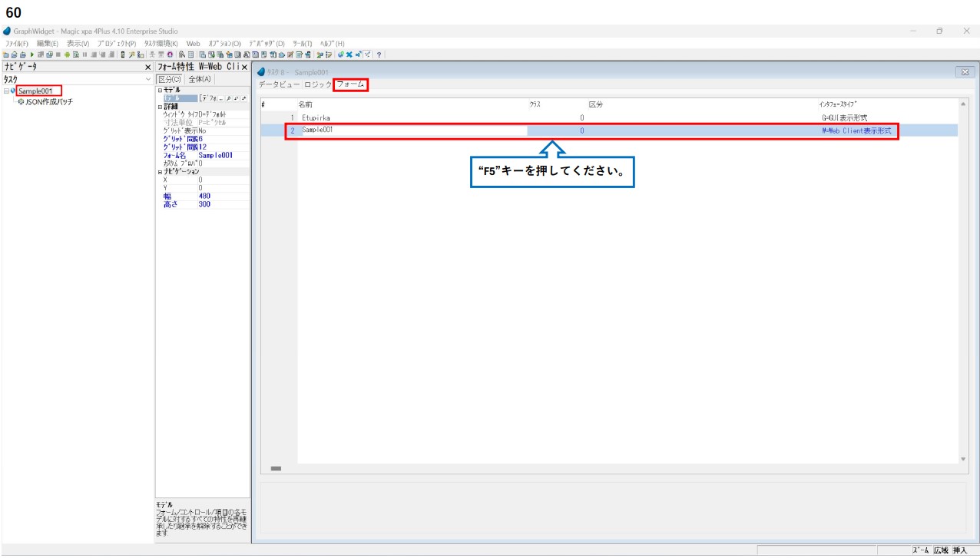This screenshot has height=558, width=980.
Task: Switch to the ロジック tab
Action: pyautogui.click(x=318, y=84)
